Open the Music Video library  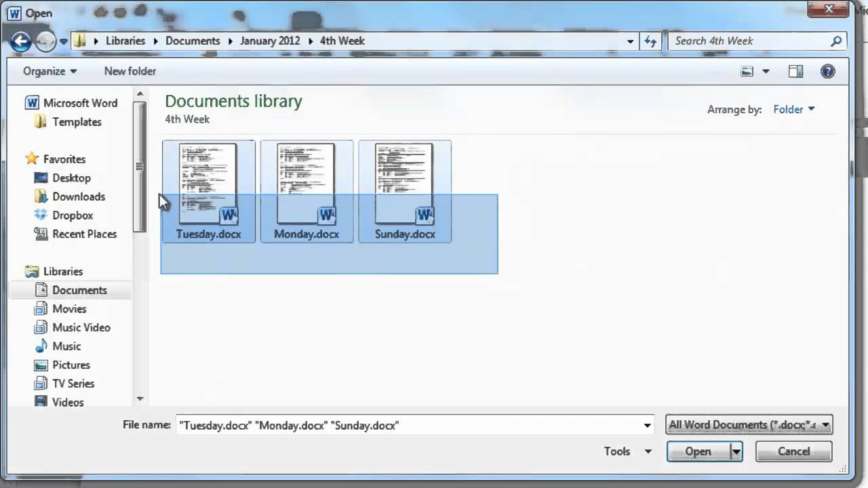point(73,327)
